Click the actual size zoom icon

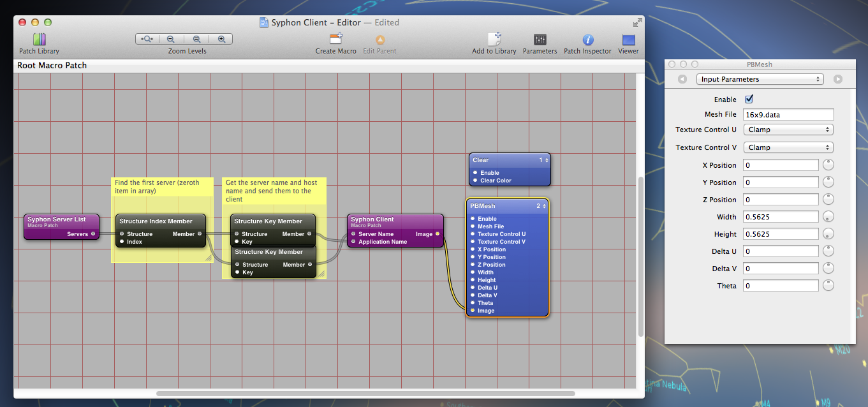coord(196,39)
